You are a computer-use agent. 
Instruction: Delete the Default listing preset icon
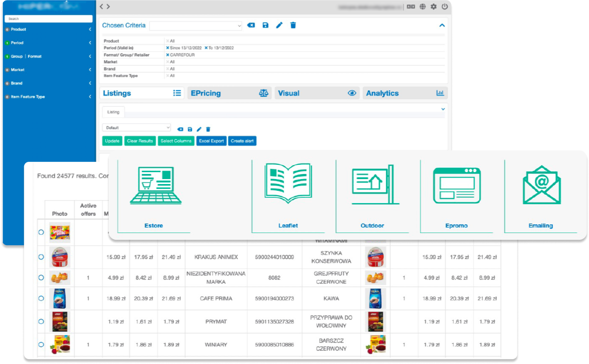208,129
